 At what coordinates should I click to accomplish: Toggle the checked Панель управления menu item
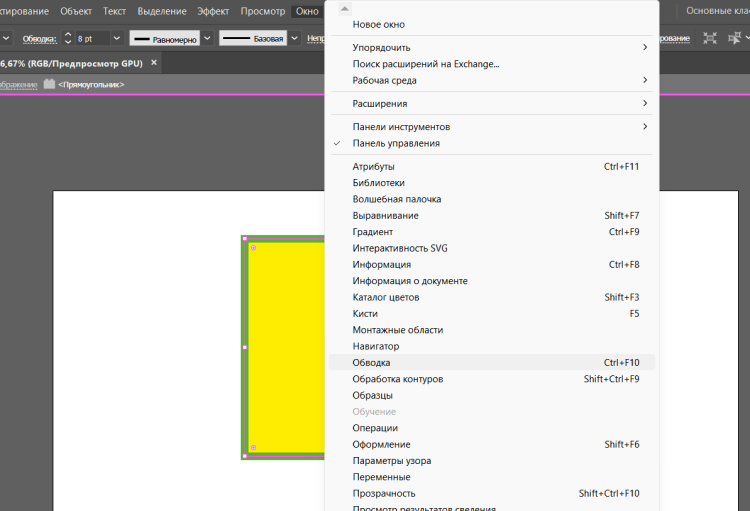[x=492, y=143]
